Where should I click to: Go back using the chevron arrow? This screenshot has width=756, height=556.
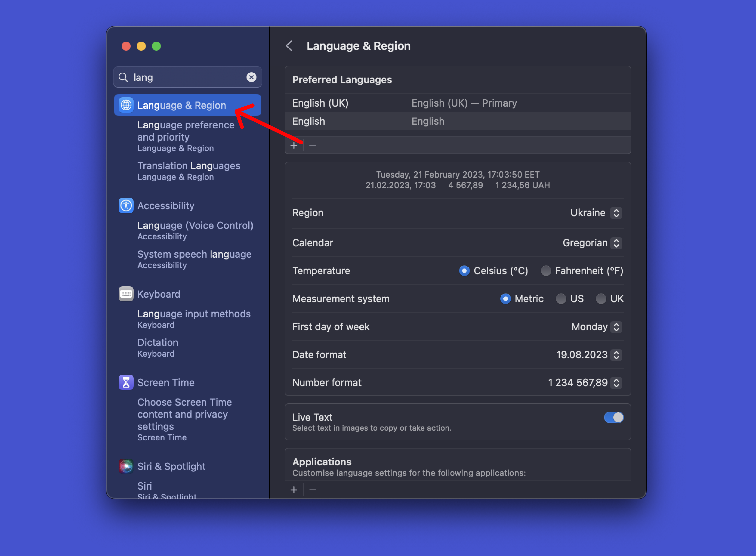point(289,46)
